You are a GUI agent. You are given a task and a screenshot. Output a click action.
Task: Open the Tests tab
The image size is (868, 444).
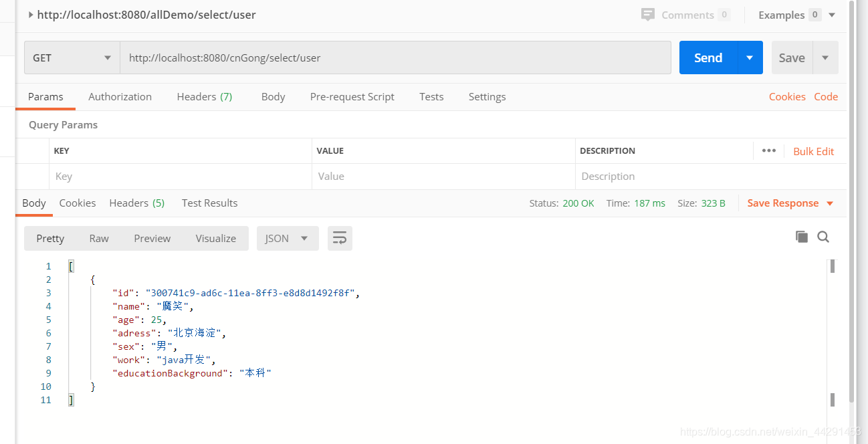(431, 96)
